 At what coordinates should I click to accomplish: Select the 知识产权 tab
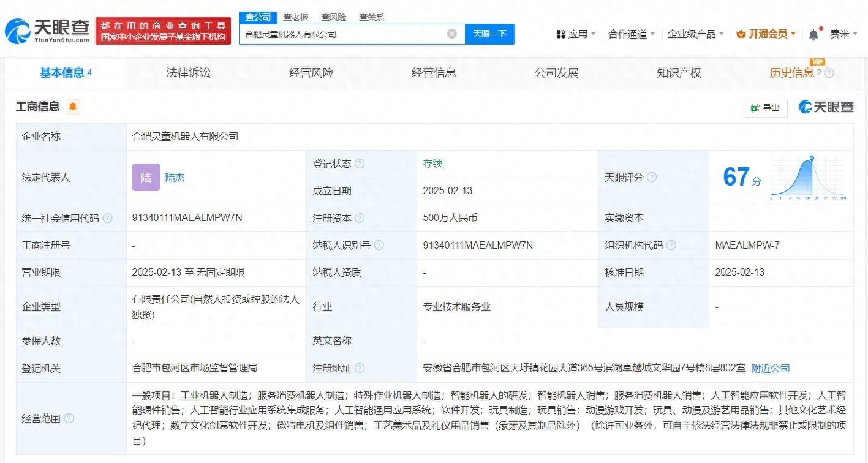(x=679, y=73)
